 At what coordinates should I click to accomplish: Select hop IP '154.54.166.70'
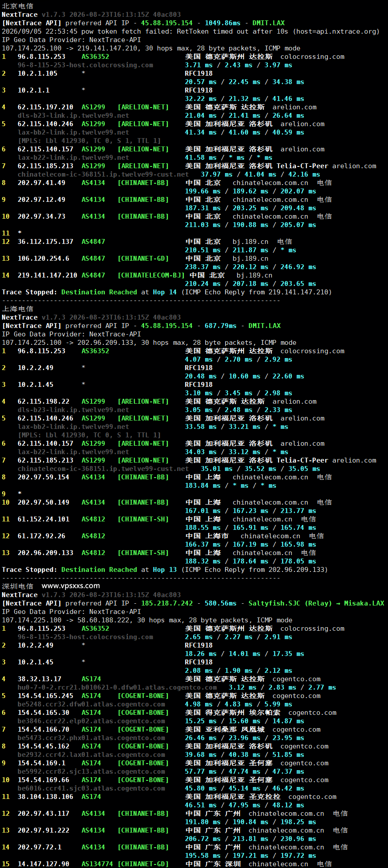[x=43, y=729]
